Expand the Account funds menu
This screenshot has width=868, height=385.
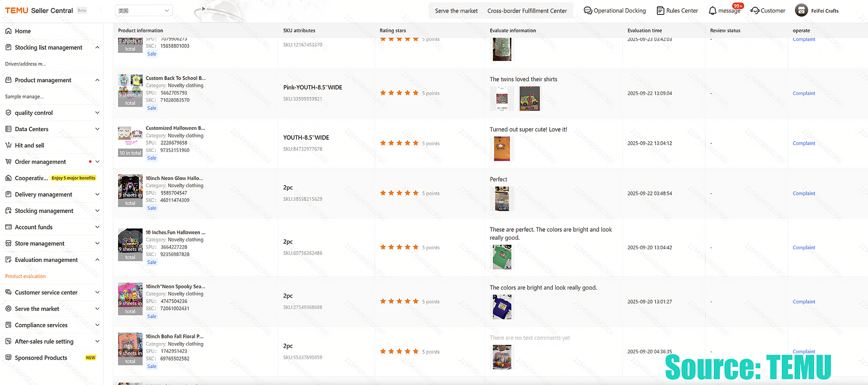(97, 227)
